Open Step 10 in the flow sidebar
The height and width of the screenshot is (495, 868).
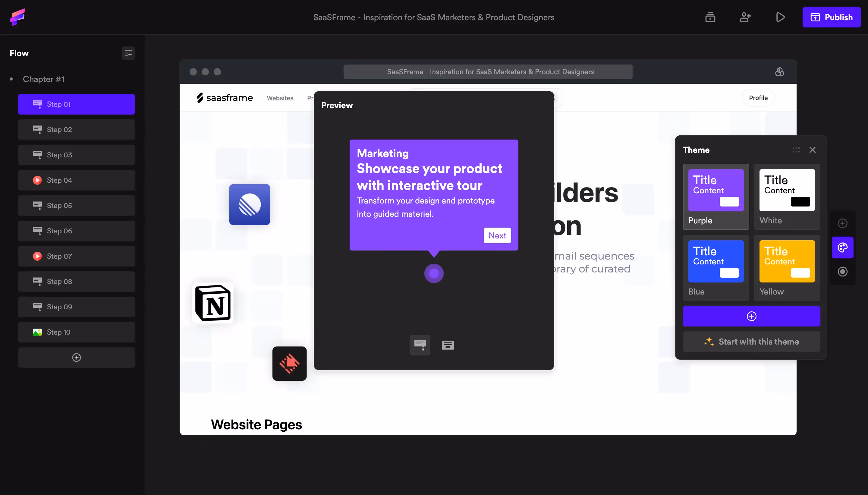tap(76, 332)
